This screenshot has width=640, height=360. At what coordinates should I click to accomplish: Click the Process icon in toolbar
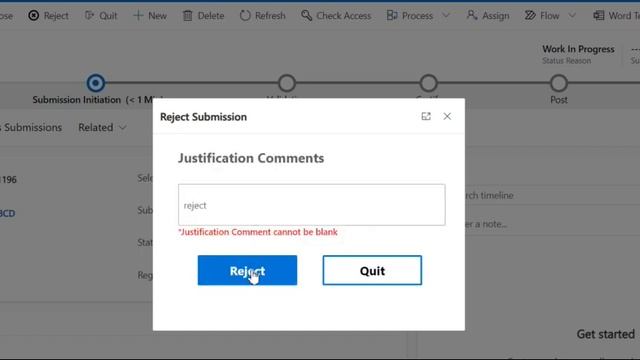[x=392, y=16]
